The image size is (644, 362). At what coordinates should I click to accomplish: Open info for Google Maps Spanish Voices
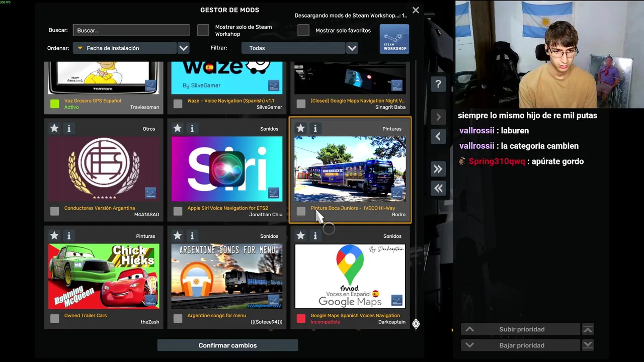point(315,236)
